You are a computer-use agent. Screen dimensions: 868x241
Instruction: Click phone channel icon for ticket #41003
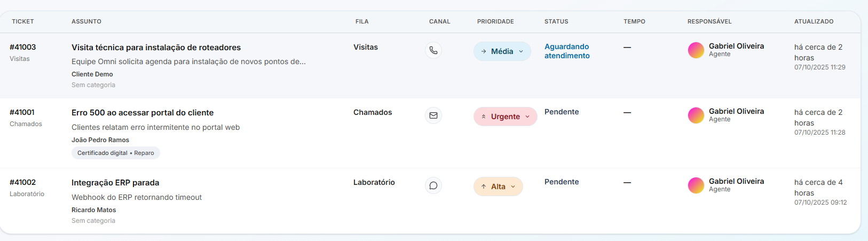tap(433, 51)
